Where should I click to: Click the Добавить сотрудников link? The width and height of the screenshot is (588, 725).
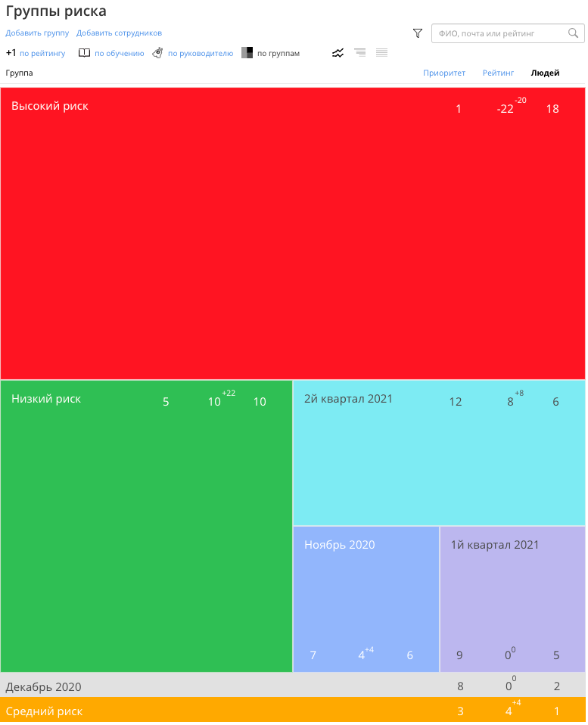tap(120, 33)
